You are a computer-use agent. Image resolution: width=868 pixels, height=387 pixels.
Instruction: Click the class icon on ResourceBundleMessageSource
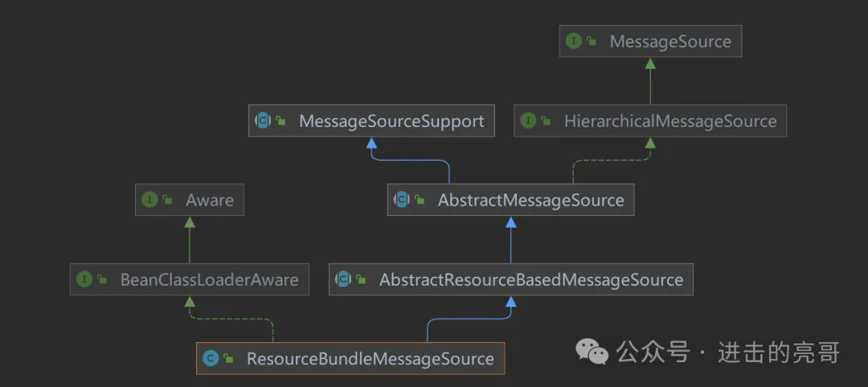211,358
